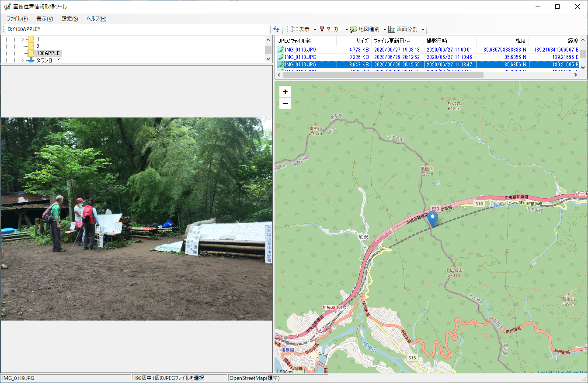Open the ファイル(F) menu

[x=17, y=19]
